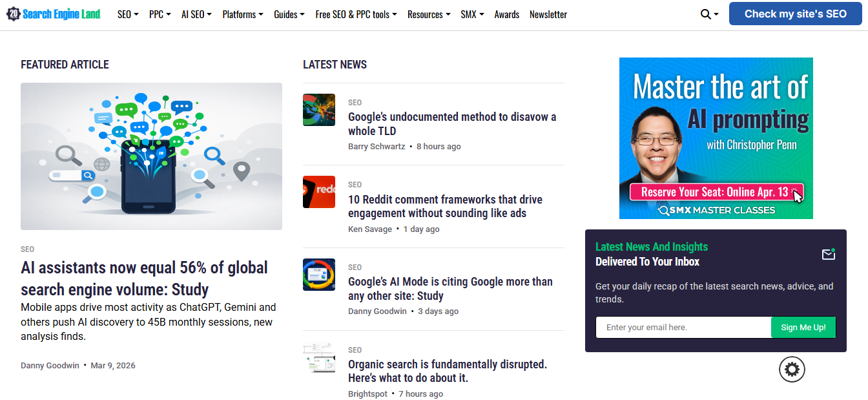Click the Organic search article thumbnail

(x=319, y=357)
